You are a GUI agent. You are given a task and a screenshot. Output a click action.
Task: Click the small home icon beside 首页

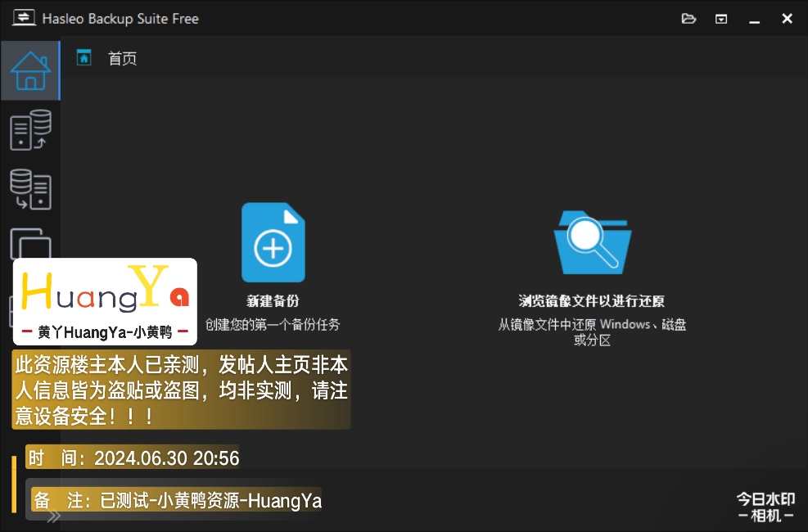coord(84,57)
